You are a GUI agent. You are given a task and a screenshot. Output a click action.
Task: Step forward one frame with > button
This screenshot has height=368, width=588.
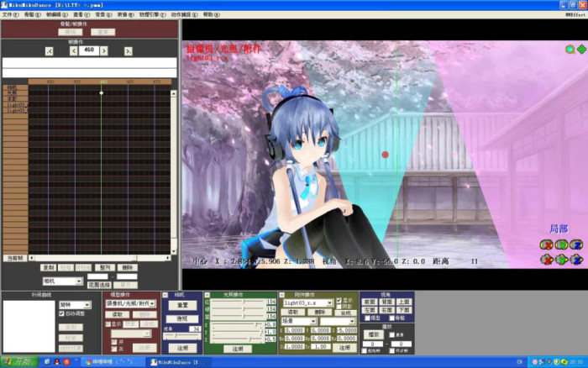(104, 50)
